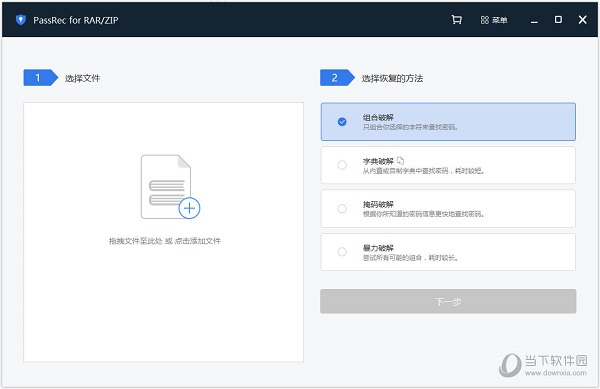
Task: Select the 组合破解 radio option
Action: 342,122
